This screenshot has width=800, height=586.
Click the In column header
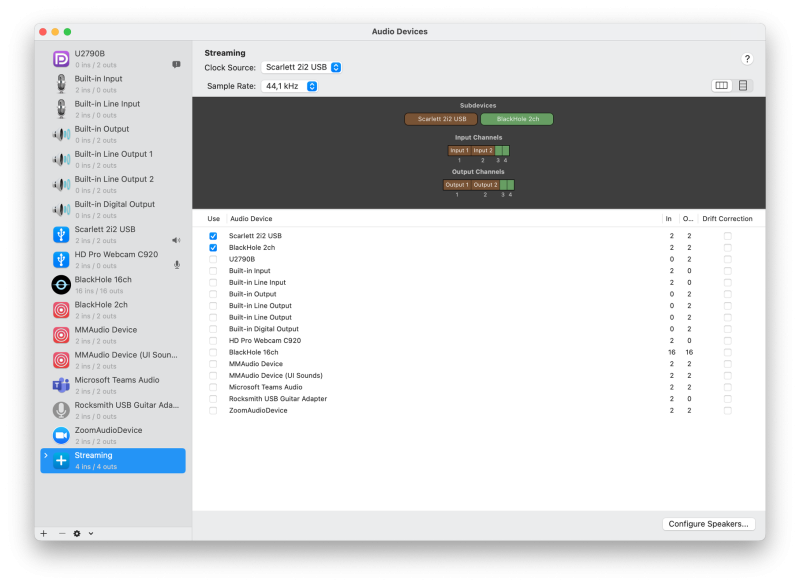(x=668, y=219)
